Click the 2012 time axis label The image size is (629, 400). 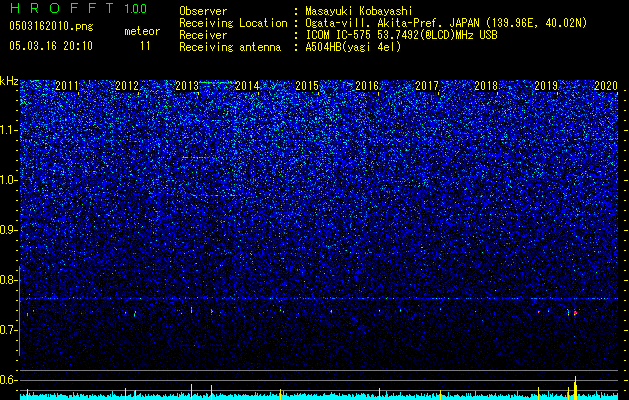click(x=127, y=85)
